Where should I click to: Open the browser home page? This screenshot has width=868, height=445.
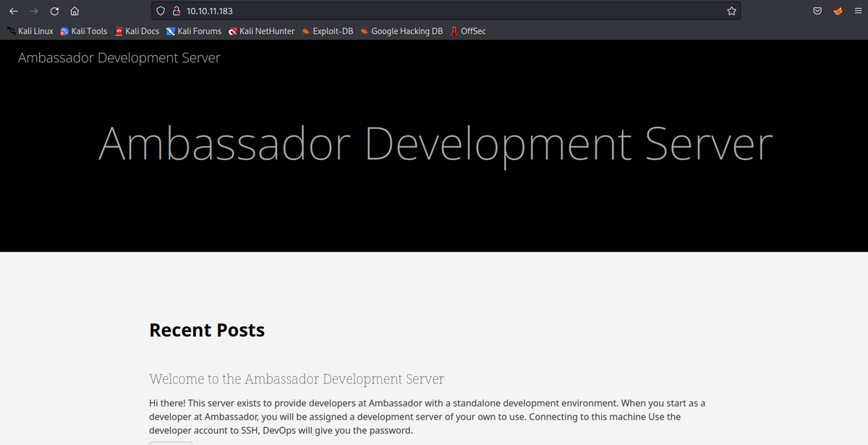pyautogui.click(x=75, y=11)
